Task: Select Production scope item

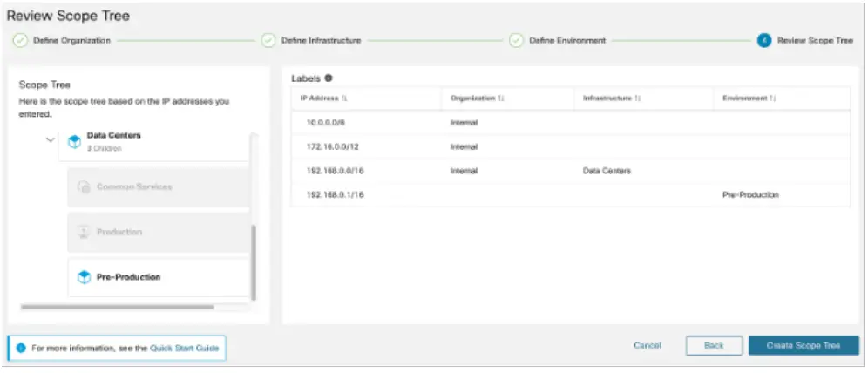Action: click(159, 232)
